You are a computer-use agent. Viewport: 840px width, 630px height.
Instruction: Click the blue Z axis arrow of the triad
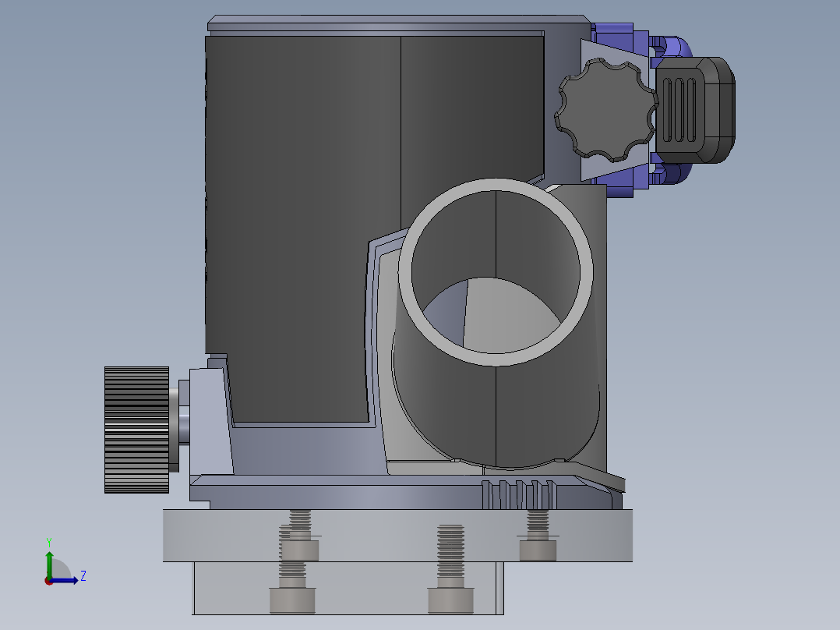pos(67,580)
